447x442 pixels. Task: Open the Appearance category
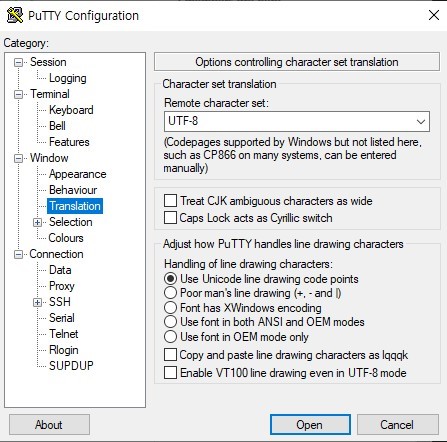77,174
